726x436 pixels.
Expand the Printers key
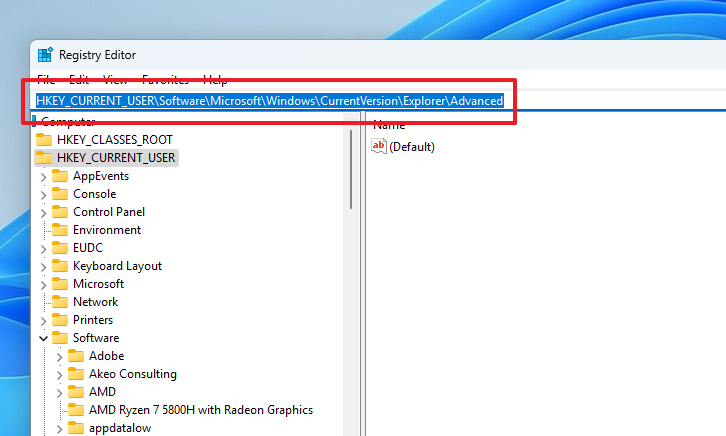44,320
